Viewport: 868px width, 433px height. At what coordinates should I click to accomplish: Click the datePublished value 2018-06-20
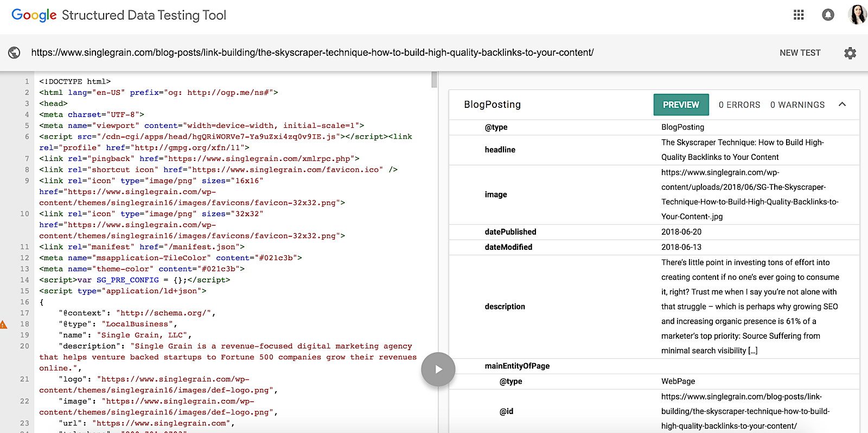pos(681,232)
